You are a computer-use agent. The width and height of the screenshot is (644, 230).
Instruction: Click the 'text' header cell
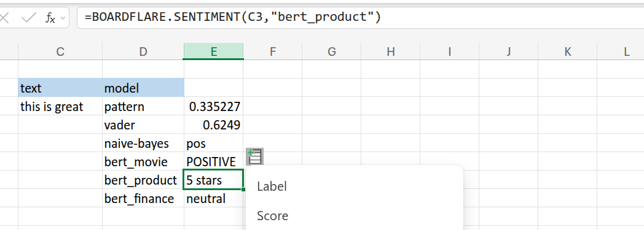coord(60,88)
